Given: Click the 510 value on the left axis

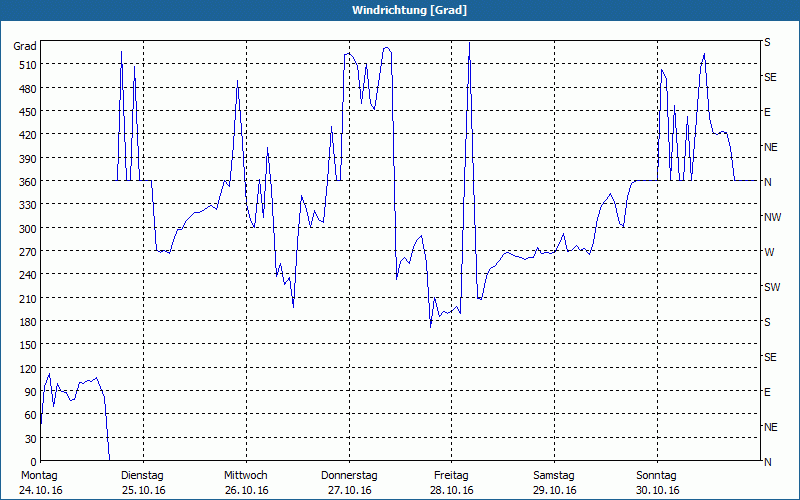Looking at the screenshot, I should click(28, 65).
